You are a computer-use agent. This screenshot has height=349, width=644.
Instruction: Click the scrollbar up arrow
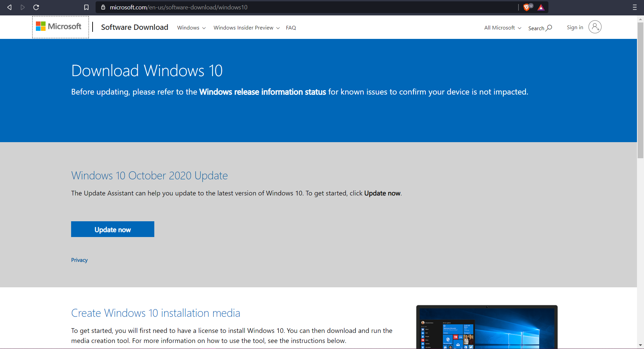[640, 19]
